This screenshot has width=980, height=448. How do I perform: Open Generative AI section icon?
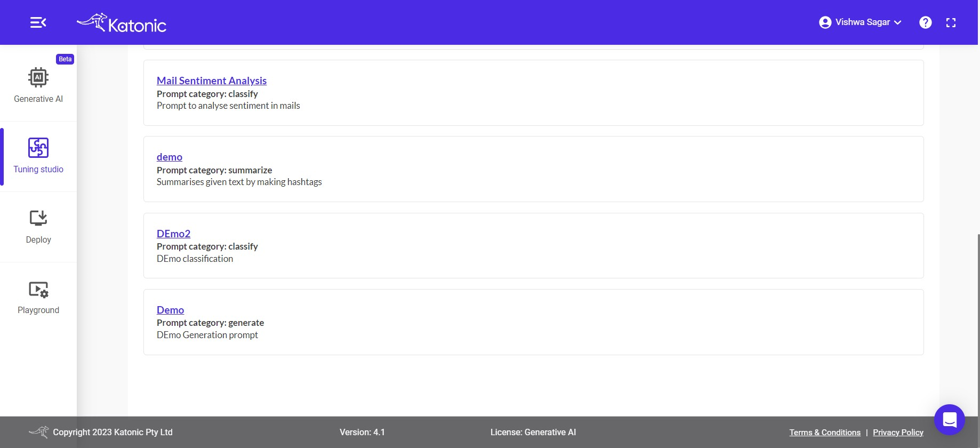[38, 77]
